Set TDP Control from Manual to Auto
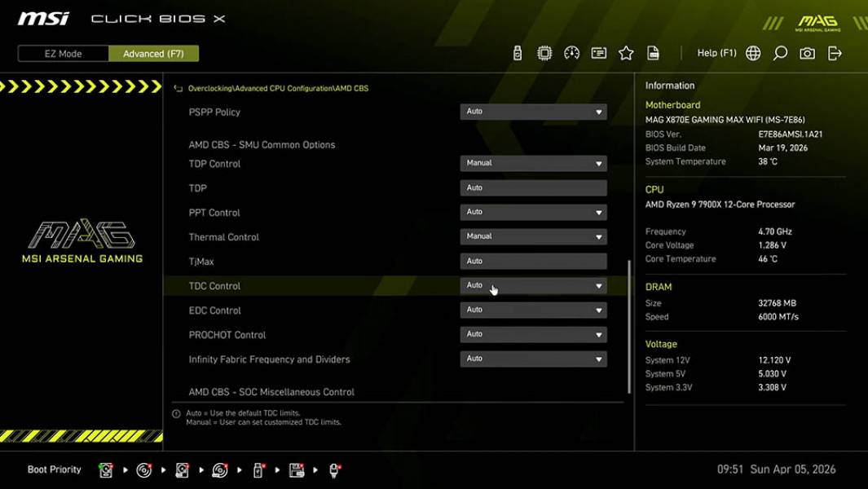868x489 pixels. pyautogui.click(x=533, y=162)
